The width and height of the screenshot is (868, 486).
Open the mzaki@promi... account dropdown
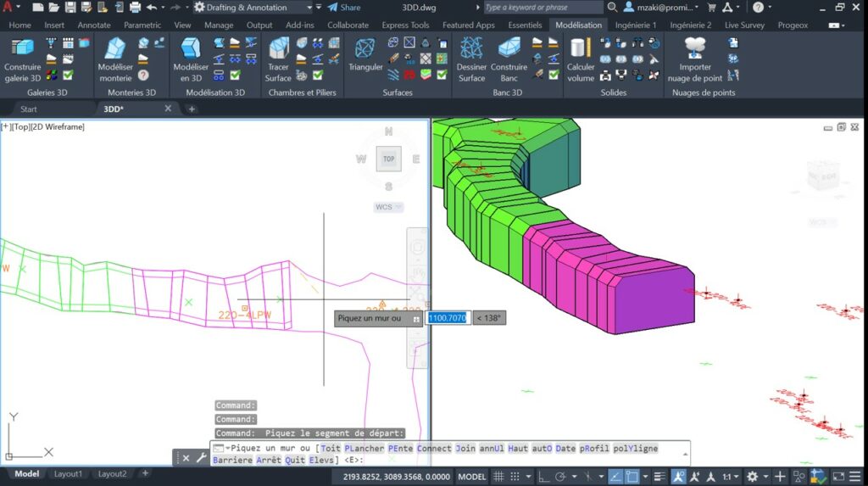(697, 7)
